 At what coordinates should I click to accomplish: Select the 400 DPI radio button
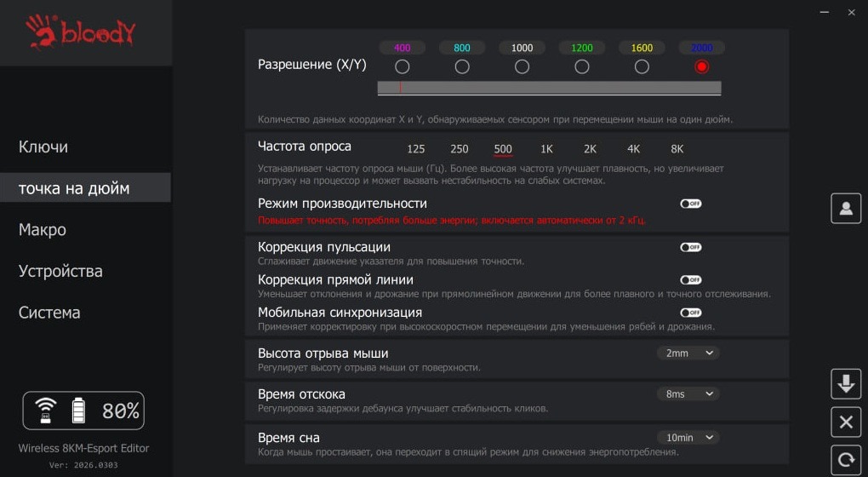tap(403, 67)
